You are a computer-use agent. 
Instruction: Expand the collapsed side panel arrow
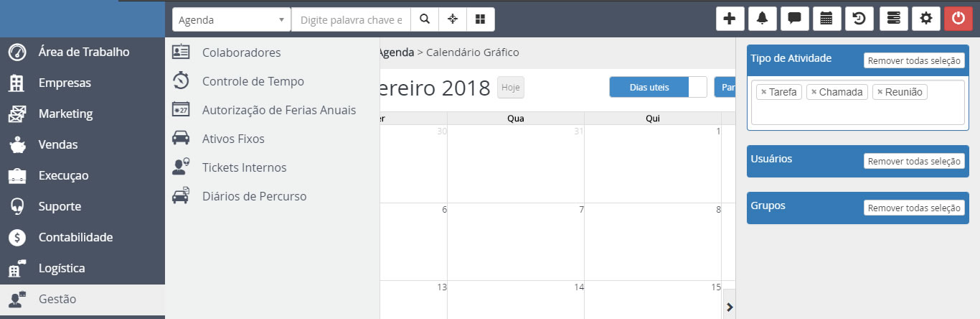pos(730,307)
